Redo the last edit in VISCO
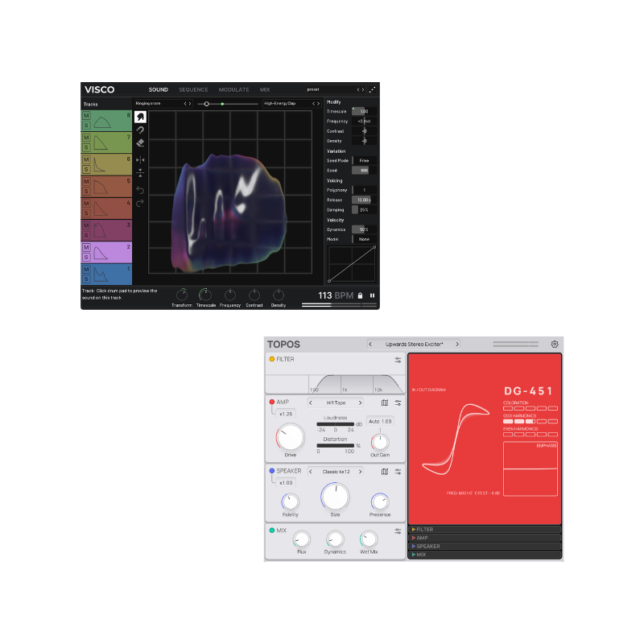Screen dimensions: 644x644 click(140, 204)
